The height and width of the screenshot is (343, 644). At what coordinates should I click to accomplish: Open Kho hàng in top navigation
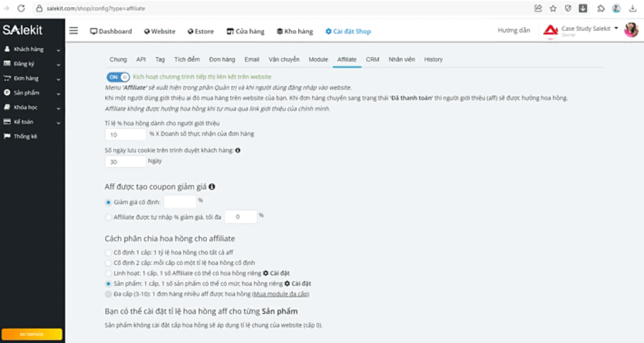pos(295,32)
